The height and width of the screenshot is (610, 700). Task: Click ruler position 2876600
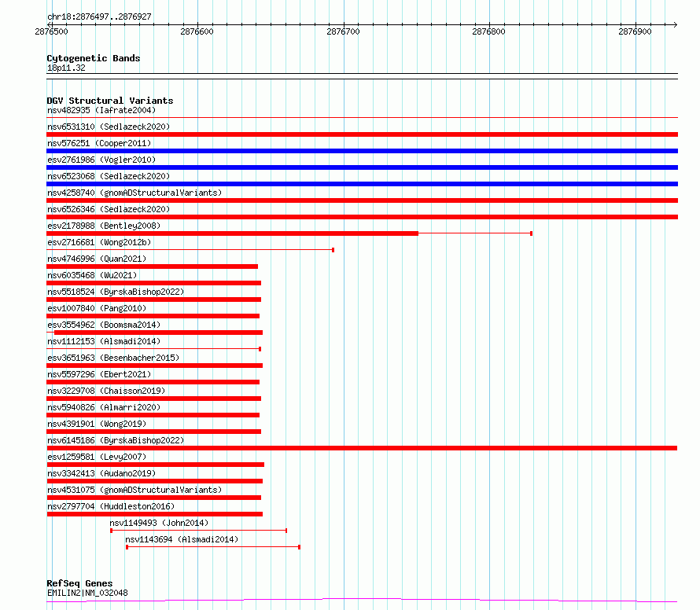(197, 31)
